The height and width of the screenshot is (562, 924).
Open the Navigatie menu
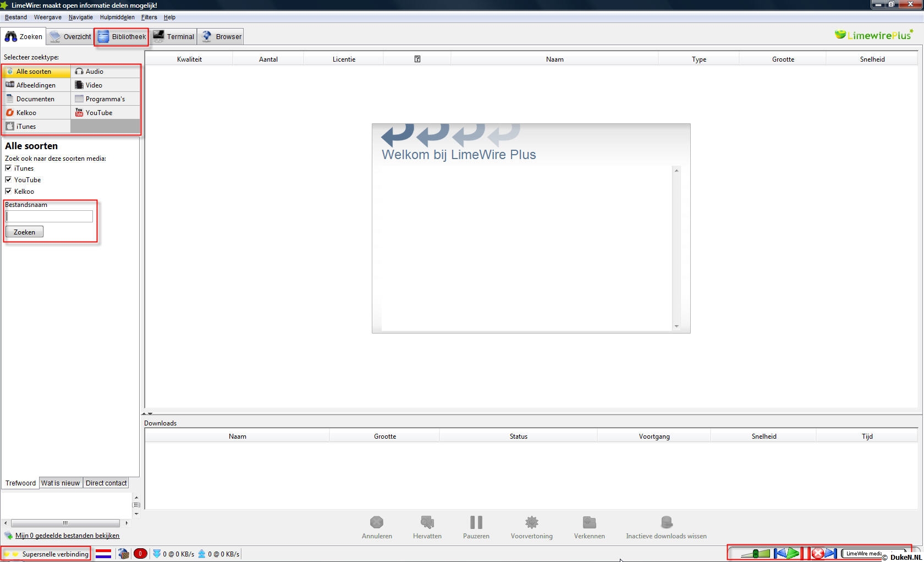[x=81, y=17]
